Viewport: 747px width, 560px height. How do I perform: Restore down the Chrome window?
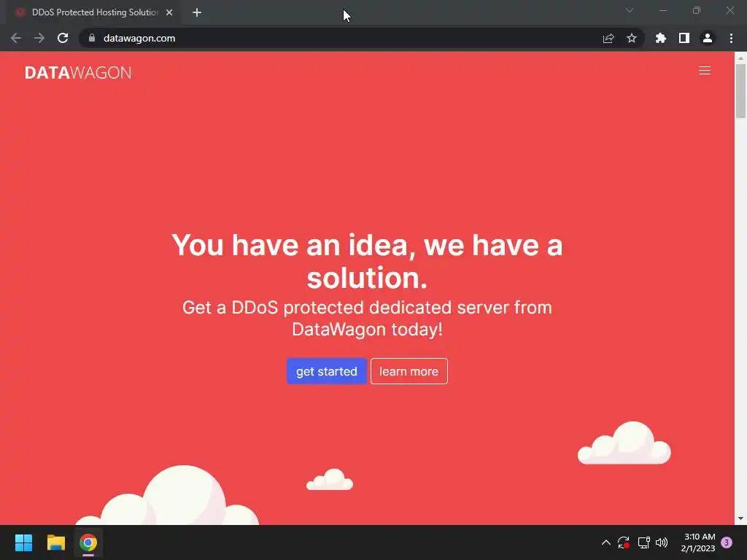click(697, 10)
